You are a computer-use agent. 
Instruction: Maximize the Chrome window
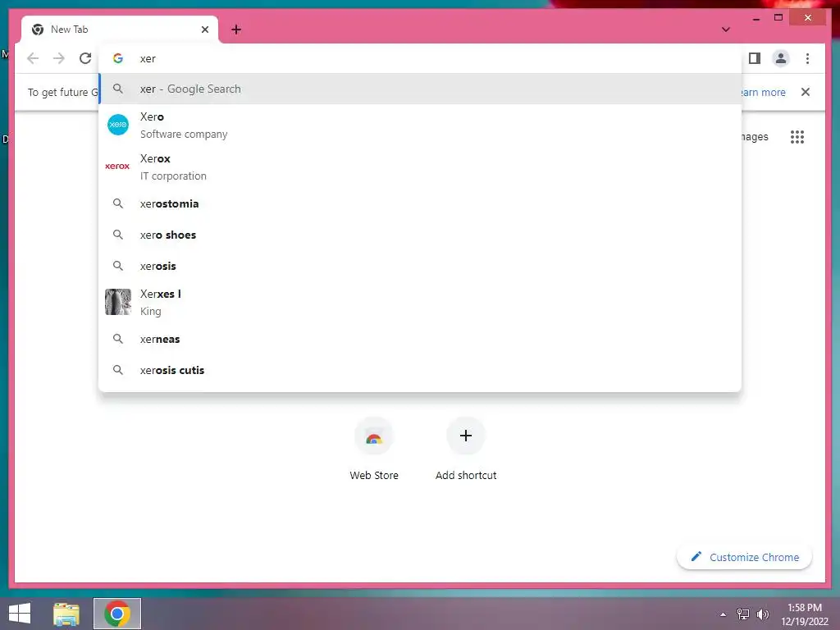click(x=778, y=18)
